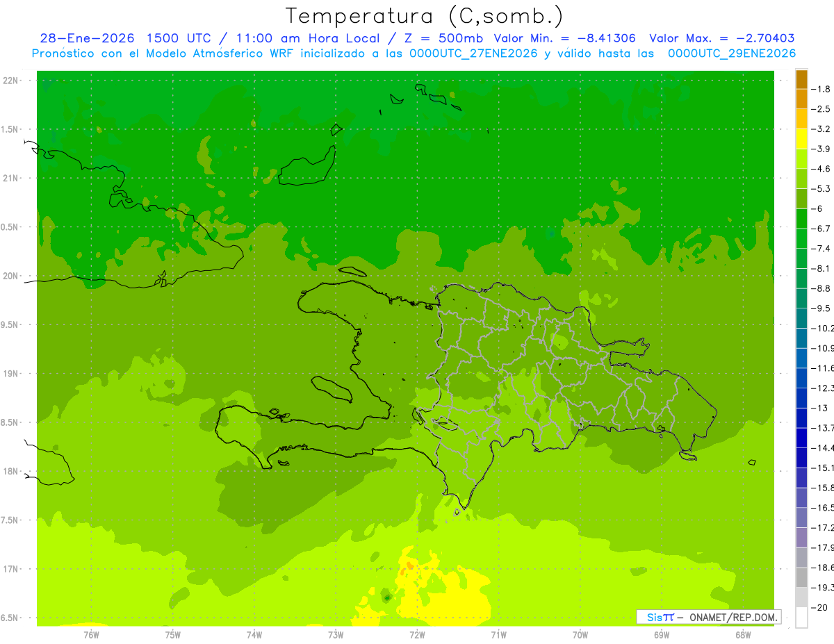Click the '17N' latitude axis label
Image resolution: width=834 pixels, height=644 pixels.
coord(10,569)
